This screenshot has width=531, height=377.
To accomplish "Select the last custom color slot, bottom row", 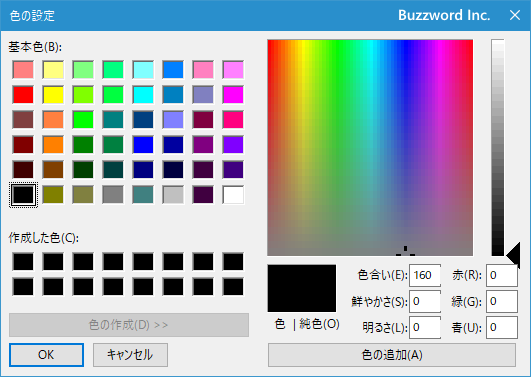I will (x=233, y=287).
